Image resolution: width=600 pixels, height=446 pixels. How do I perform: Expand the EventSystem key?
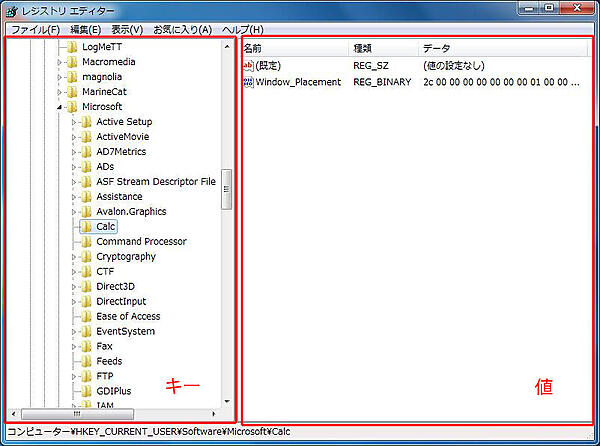74,332
